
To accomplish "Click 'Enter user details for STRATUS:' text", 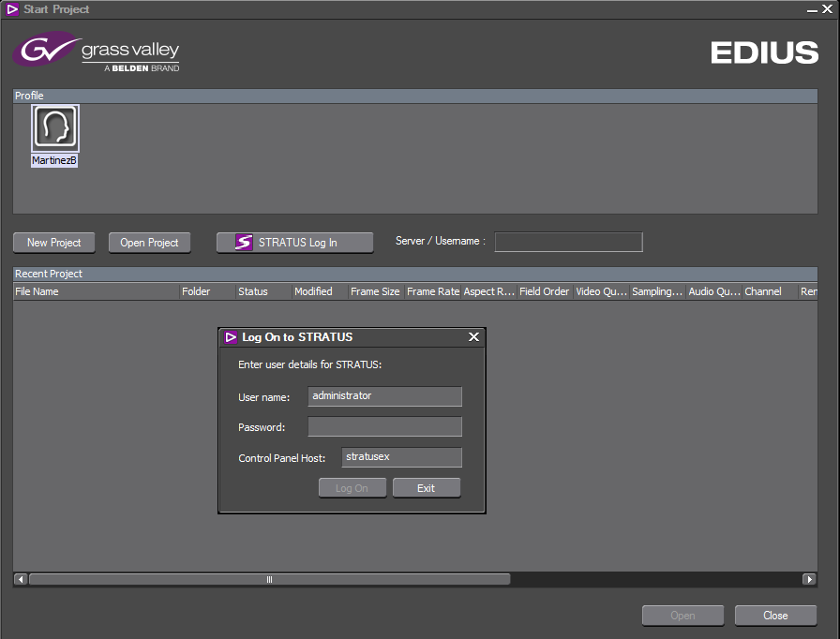I will pyautogui.click(x=309, y=364).
